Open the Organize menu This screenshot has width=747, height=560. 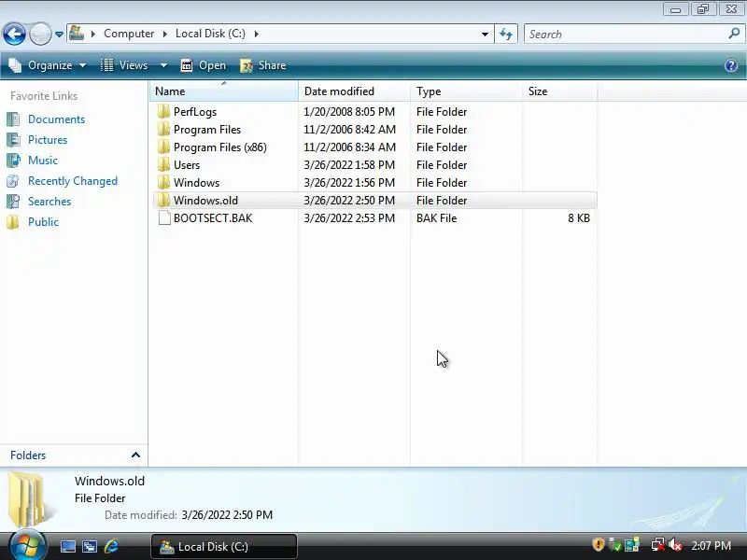pos(48,65)
